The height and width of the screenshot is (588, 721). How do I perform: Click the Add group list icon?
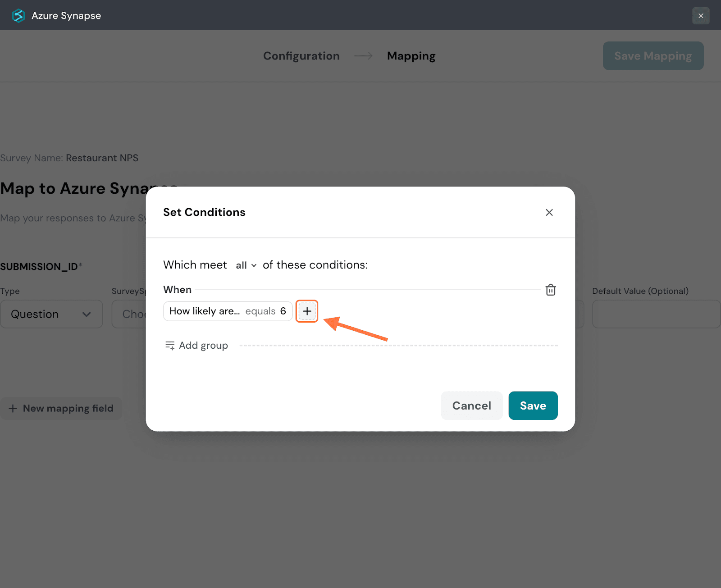pyautogui.click(x=170, y=346)
